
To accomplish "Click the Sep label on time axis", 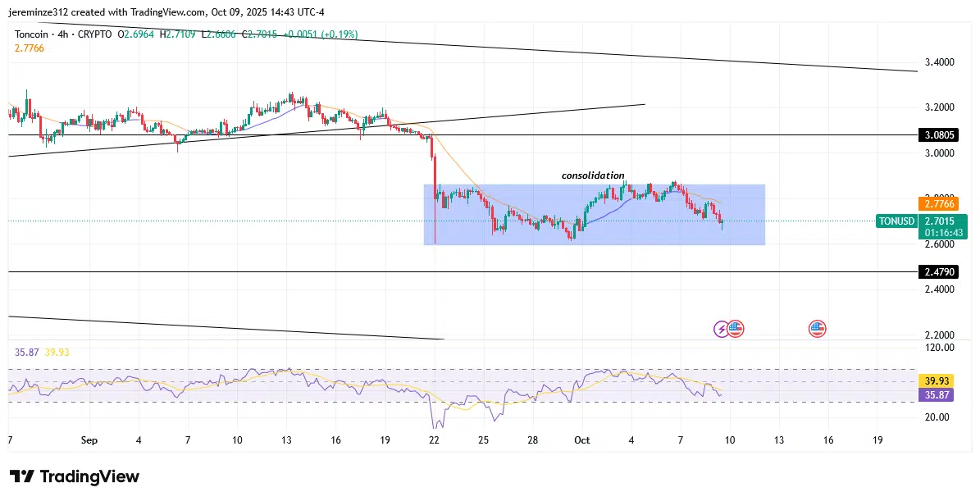I will [x=89, y=440].
